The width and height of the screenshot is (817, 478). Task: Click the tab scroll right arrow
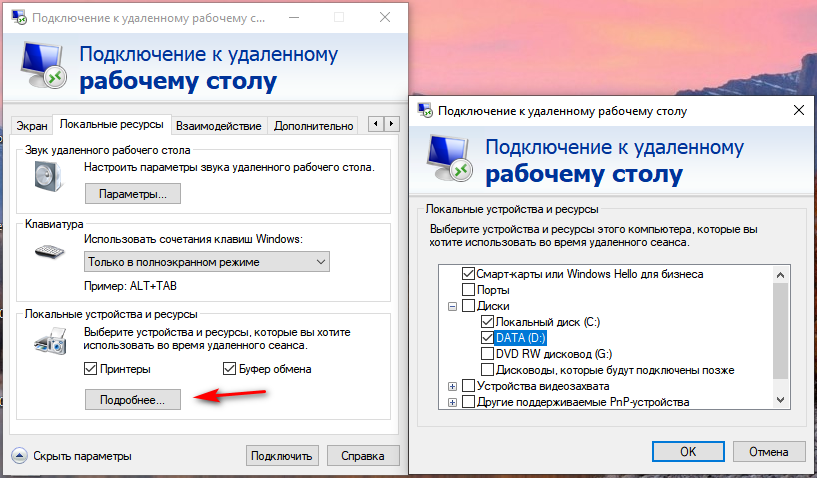coord(388,124)
